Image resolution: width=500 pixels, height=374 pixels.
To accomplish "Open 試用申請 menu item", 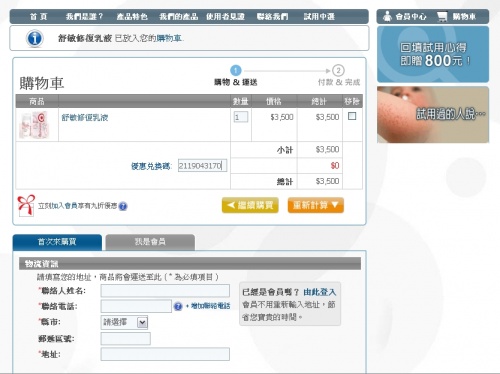I will tap(319, 16).
